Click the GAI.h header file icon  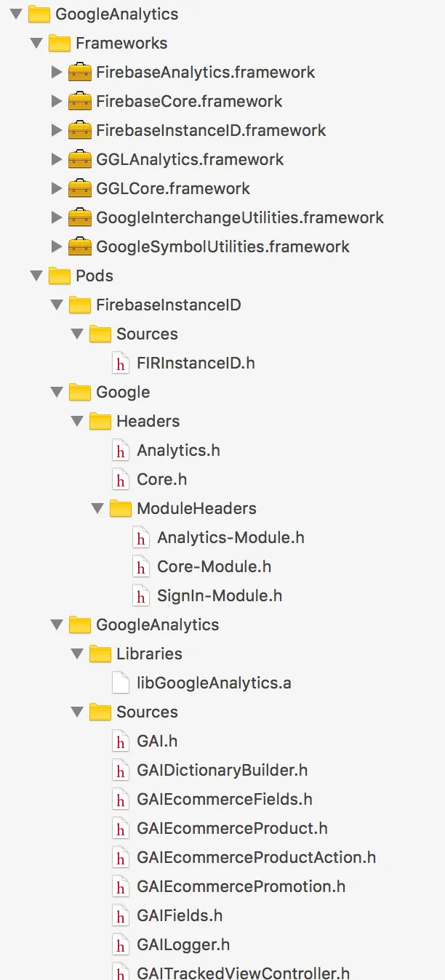(x=121, y=741)
